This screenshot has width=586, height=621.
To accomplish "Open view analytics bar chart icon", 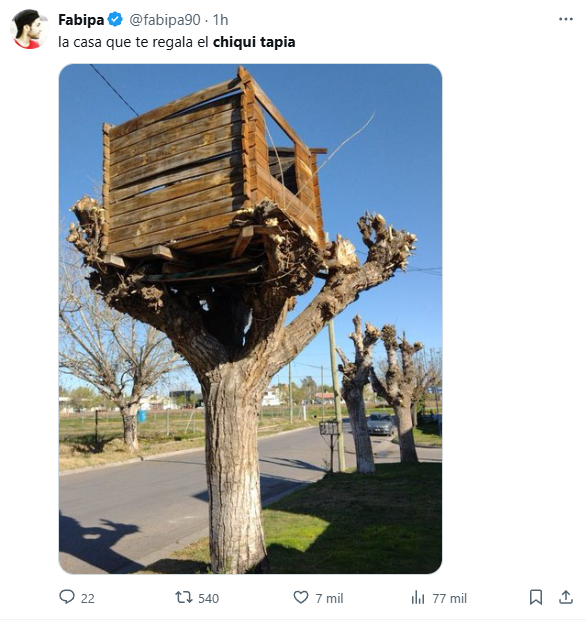I will [x=418, y=597].
